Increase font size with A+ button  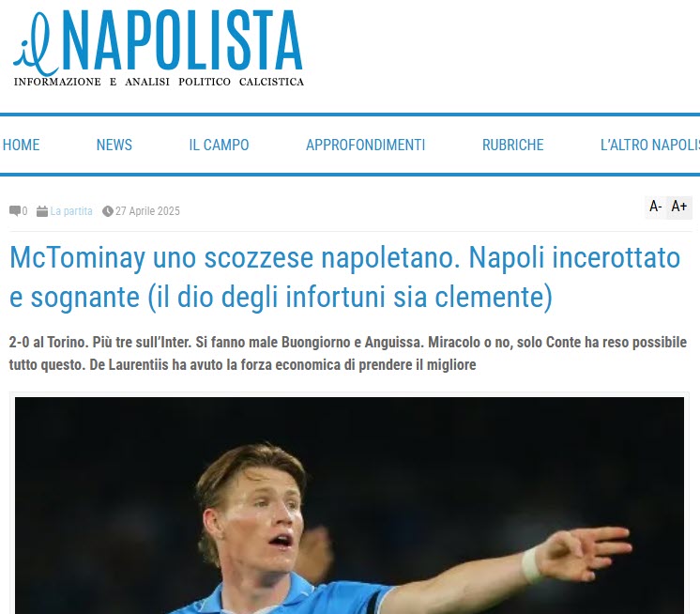pyautogui.click(x=679, y=207)
